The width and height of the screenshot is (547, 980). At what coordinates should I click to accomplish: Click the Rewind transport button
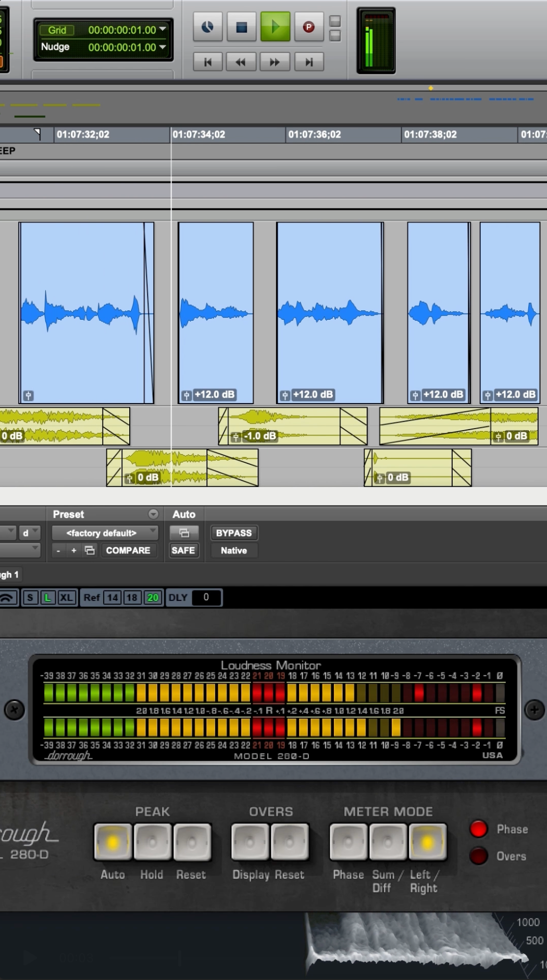point(241,62)
